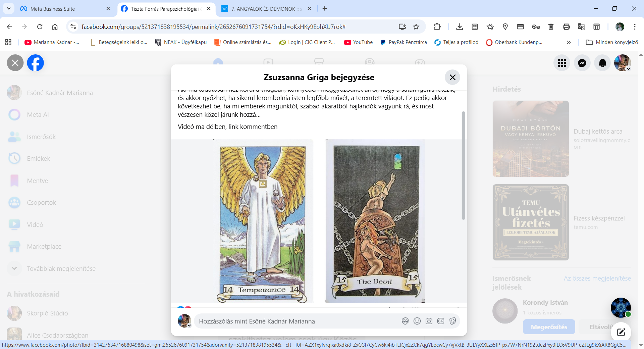
Task: Attach a photo to the comment
Action: (x=429, y=321)
